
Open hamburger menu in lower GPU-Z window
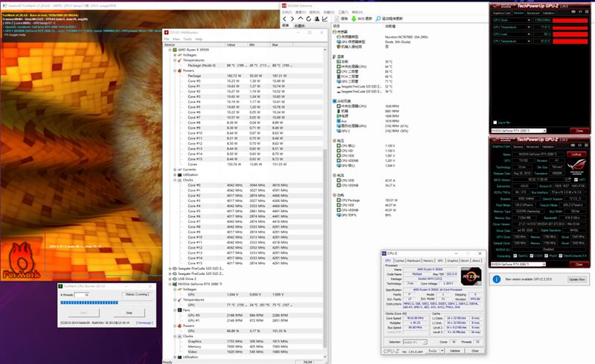[x=585, y=146]
